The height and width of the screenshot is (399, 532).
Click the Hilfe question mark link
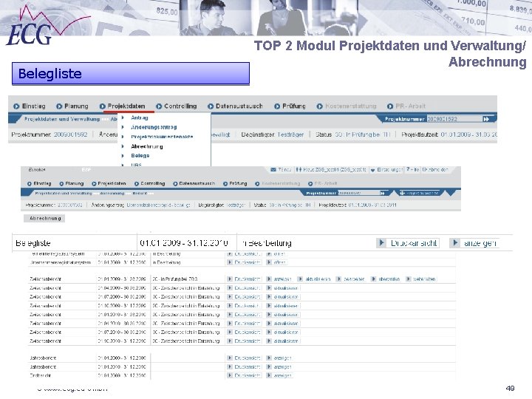click(x=412, y=169)
